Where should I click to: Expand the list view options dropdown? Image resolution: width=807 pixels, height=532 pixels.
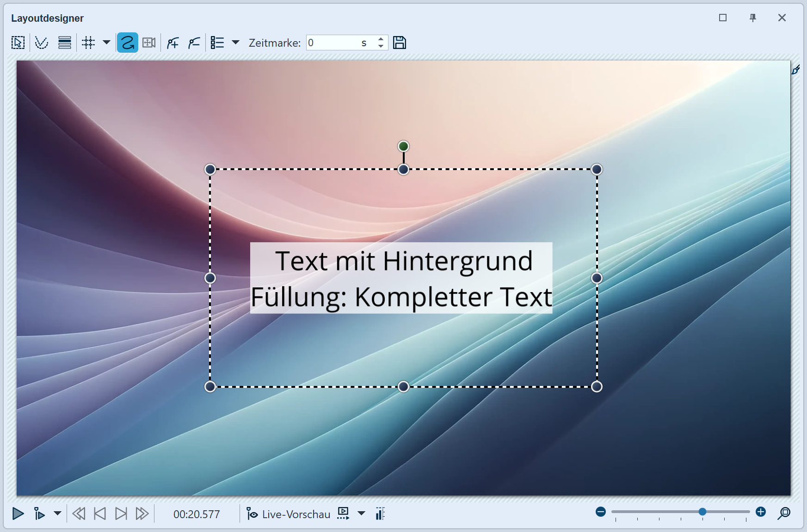point(236,43)
